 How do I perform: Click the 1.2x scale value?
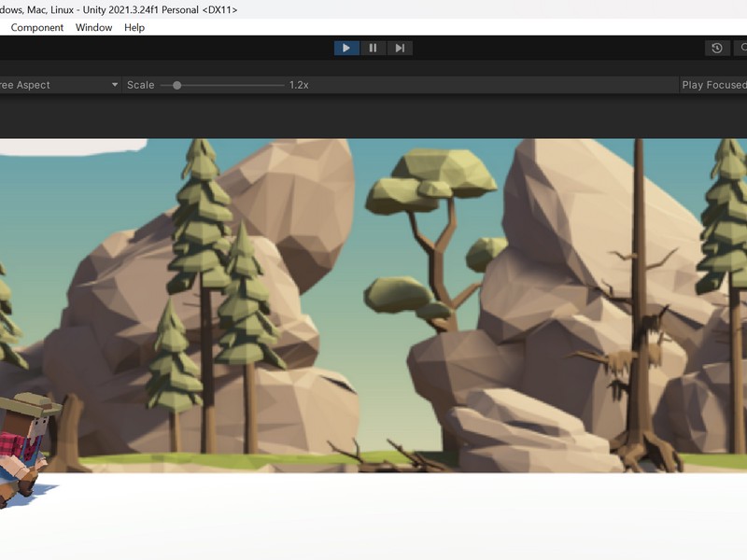pos(299,85)
